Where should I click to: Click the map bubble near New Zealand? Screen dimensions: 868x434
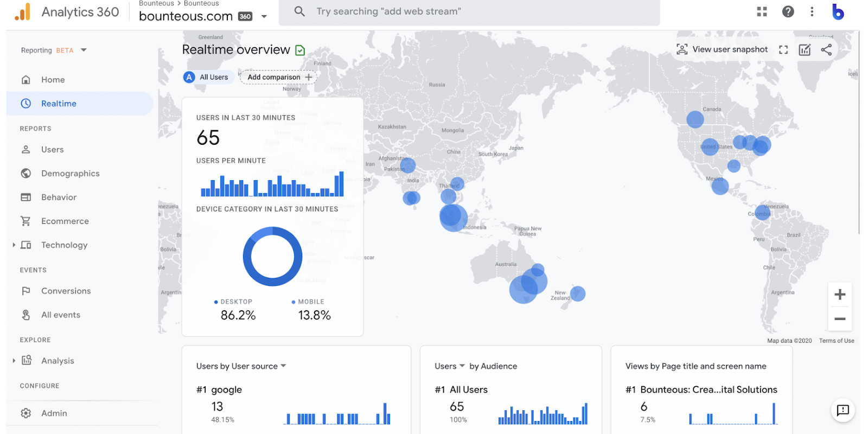tap(578, 294)
